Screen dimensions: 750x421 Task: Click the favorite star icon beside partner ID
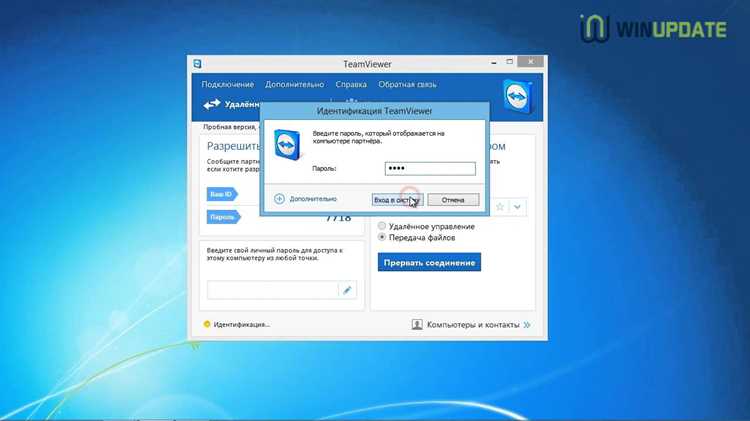(500, 207)
